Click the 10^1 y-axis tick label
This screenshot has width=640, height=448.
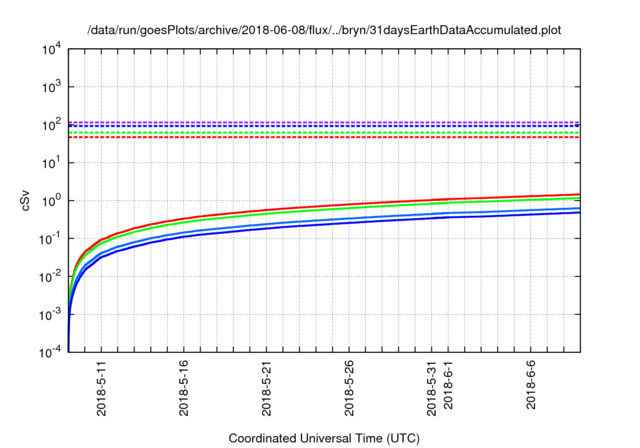tap(51, 163)
